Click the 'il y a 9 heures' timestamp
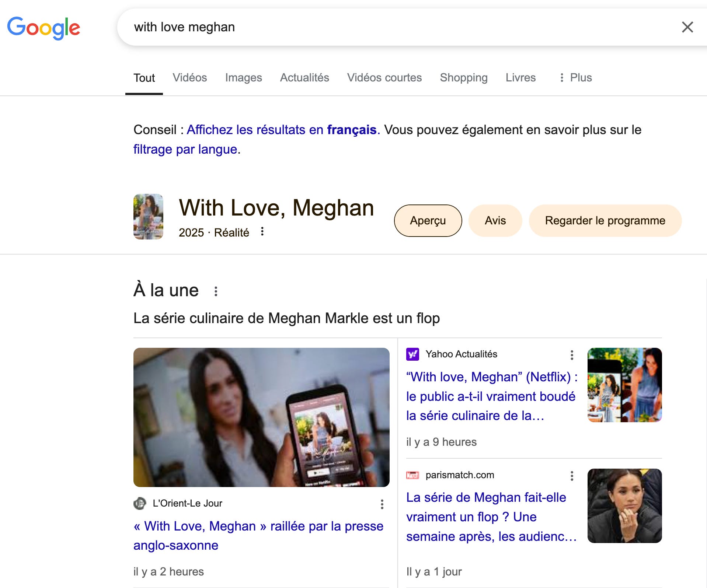707x588 pixels. pyautogui.click(x=441, y=442)
